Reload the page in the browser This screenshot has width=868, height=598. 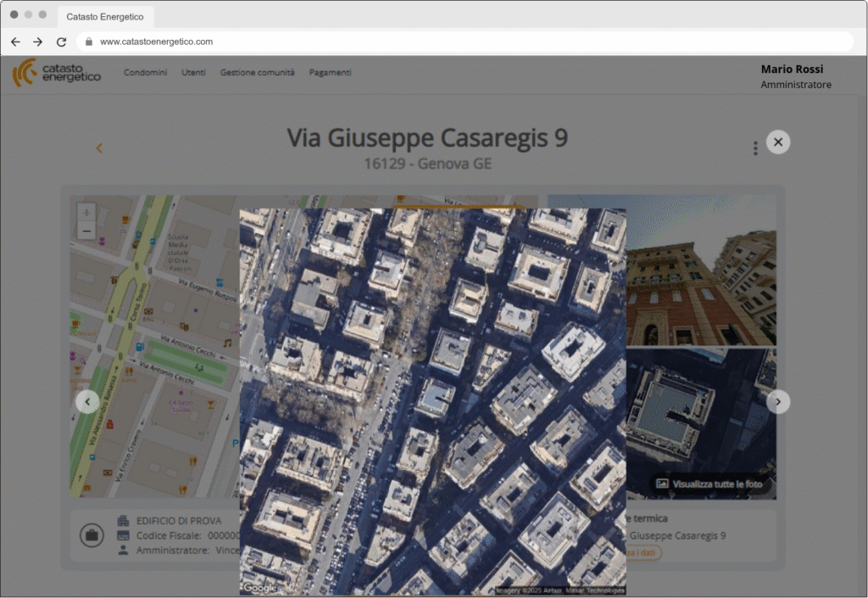tap(61, 42)
